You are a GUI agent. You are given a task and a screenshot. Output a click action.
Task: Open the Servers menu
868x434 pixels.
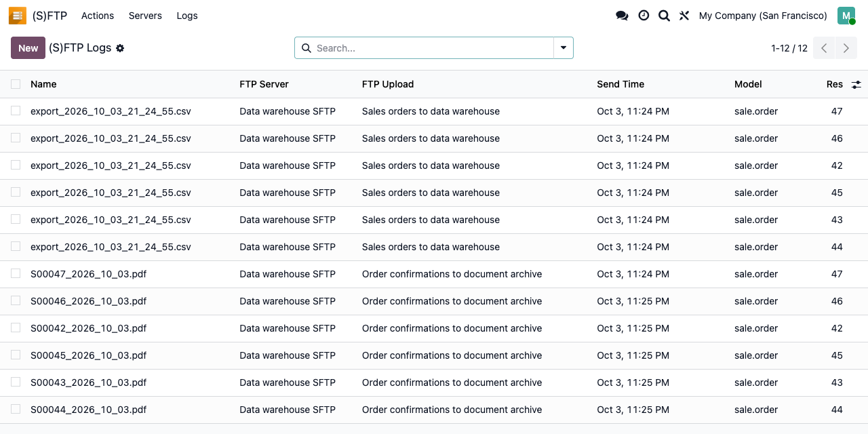point(145,16)
